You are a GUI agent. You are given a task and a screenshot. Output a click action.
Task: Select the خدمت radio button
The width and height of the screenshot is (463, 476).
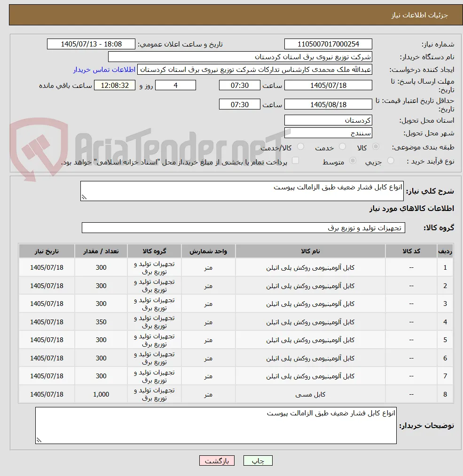(342, 147)
